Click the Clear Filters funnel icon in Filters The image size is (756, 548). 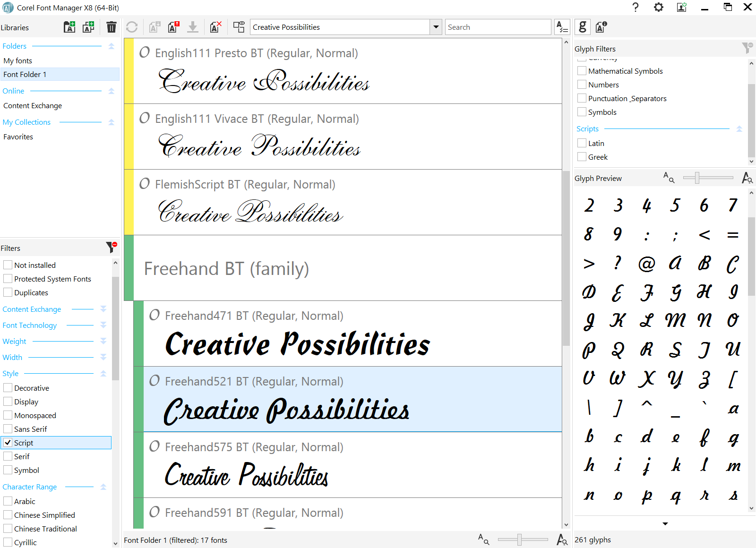point(111,247)
